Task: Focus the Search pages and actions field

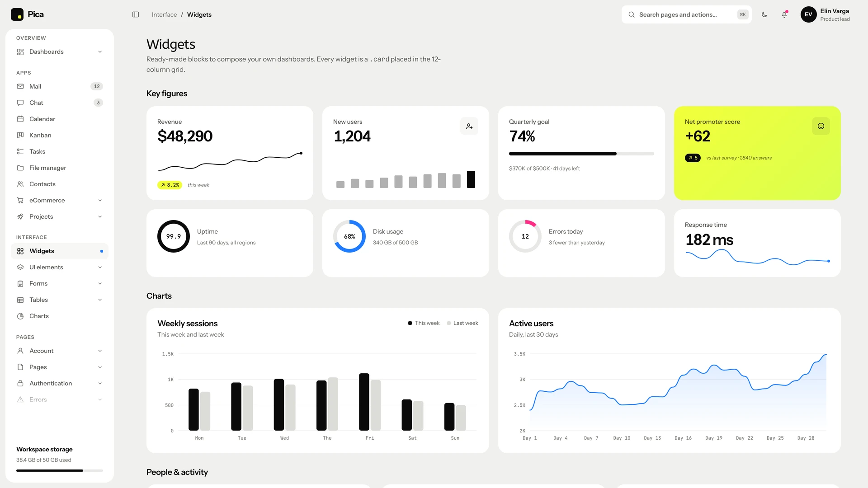Action: click(x=686, y=14)
